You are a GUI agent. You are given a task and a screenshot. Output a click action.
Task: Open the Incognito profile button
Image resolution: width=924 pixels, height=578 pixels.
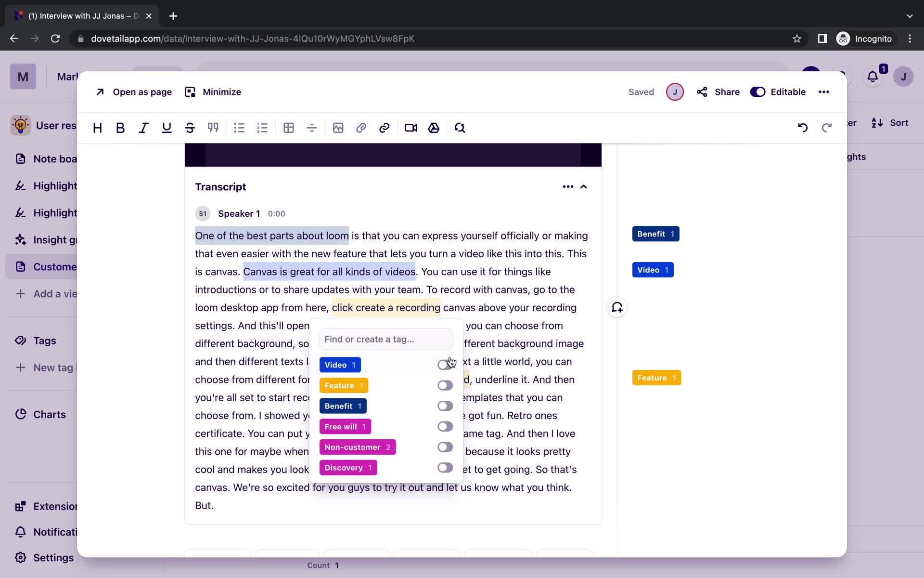864,39
